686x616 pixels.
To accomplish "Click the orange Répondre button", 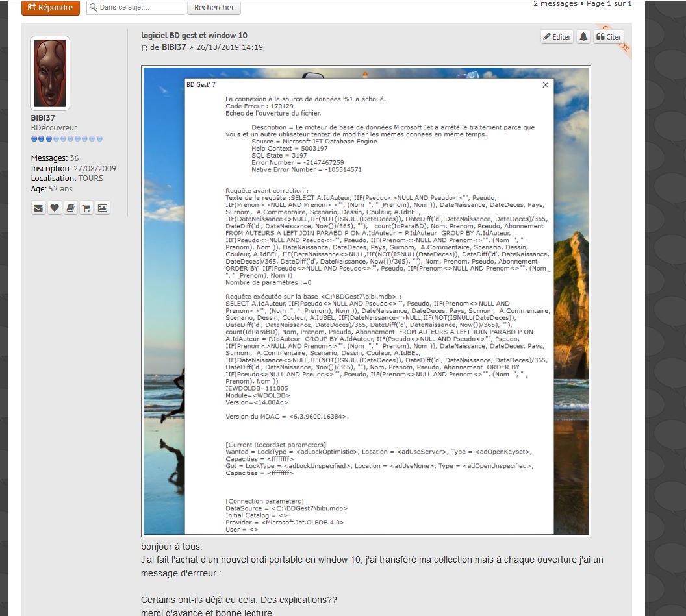I will click(x=51, y=8).
